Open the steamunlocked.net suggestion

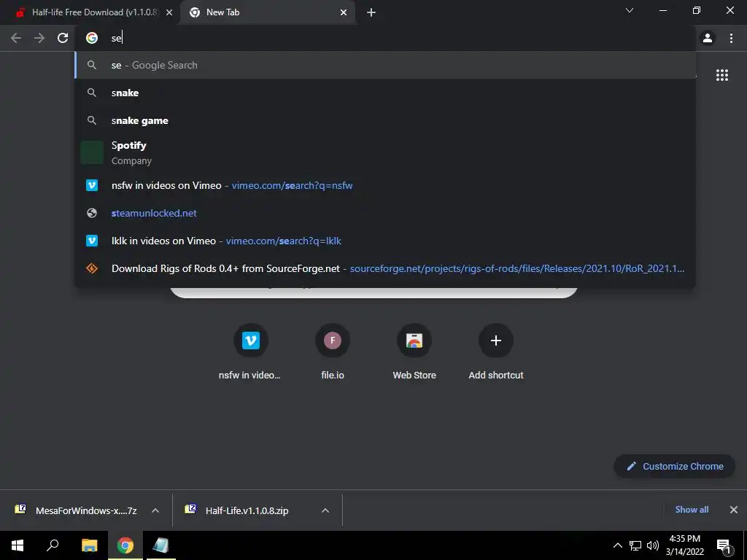385,213
